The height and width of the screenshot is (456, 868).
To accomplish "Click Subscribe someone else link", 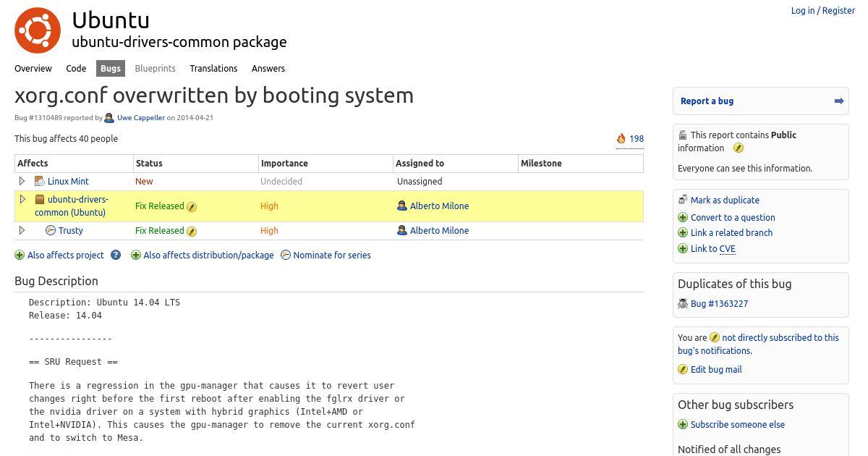I will [x=738, y=425].
